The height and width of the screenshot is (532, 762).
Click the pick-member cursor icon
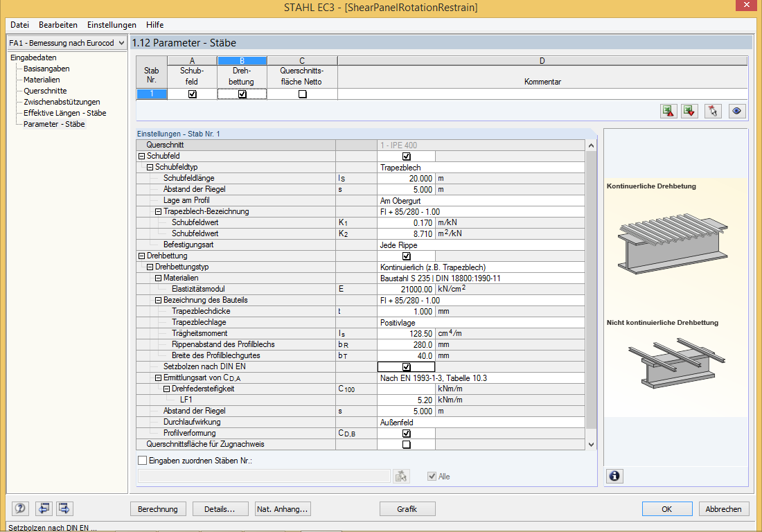coord(714,111)
